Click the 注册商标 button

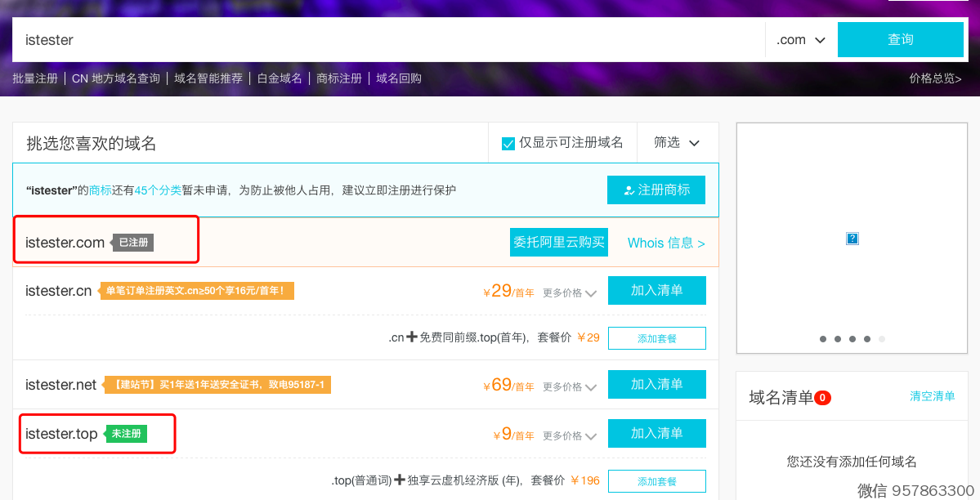pos(656,190)
